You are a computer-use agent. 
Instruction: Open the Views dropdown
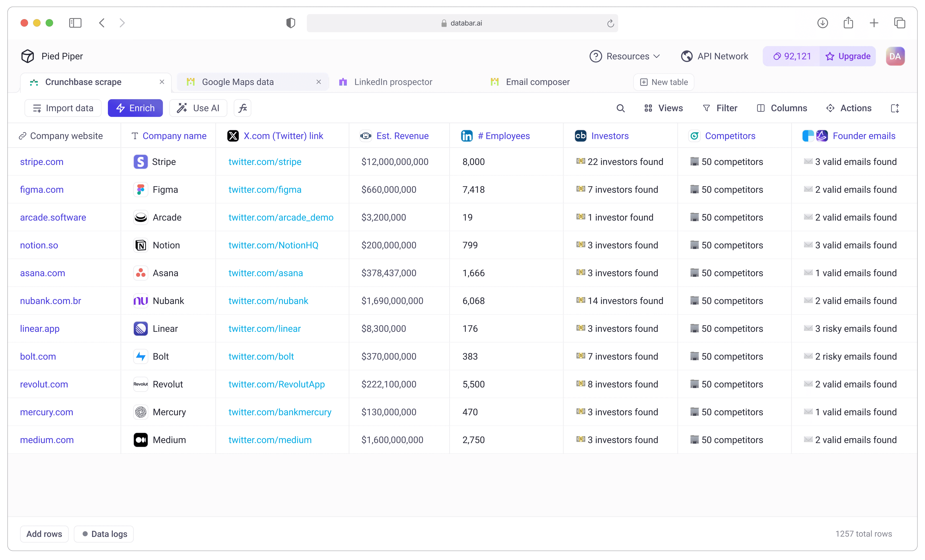pos(663,108)
